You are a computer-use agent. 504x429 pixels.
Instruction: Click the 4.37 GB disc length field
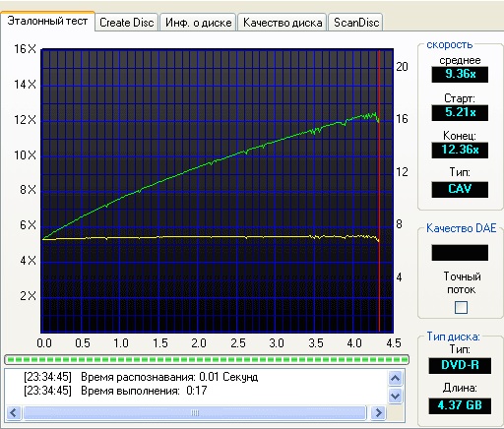click(460, 405)
